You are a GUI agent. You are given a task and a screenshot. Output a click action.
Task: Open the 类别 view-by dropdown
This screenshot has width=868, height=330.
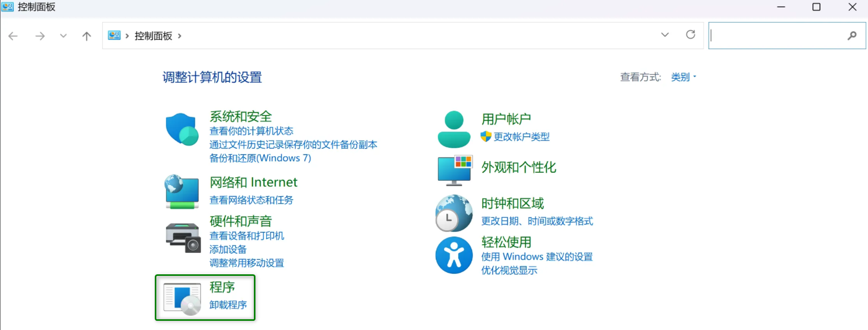(684, 77)
